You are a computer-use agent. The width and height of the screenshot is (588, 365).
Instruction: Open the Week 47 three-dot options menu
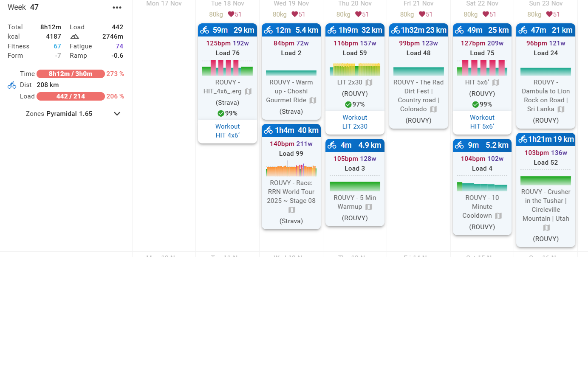(x=117, y=8)
